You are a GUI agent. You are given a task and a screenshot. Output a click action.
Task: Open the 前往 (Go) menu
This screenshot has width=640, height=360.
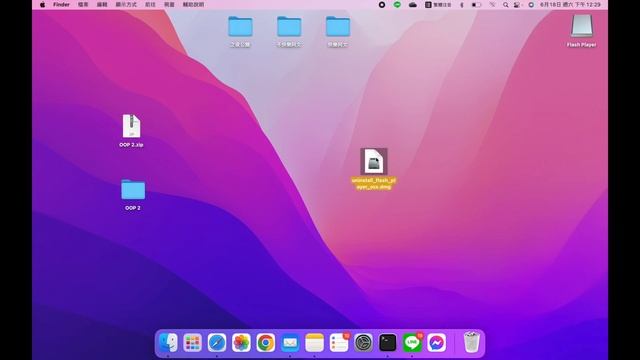point(150,4)
